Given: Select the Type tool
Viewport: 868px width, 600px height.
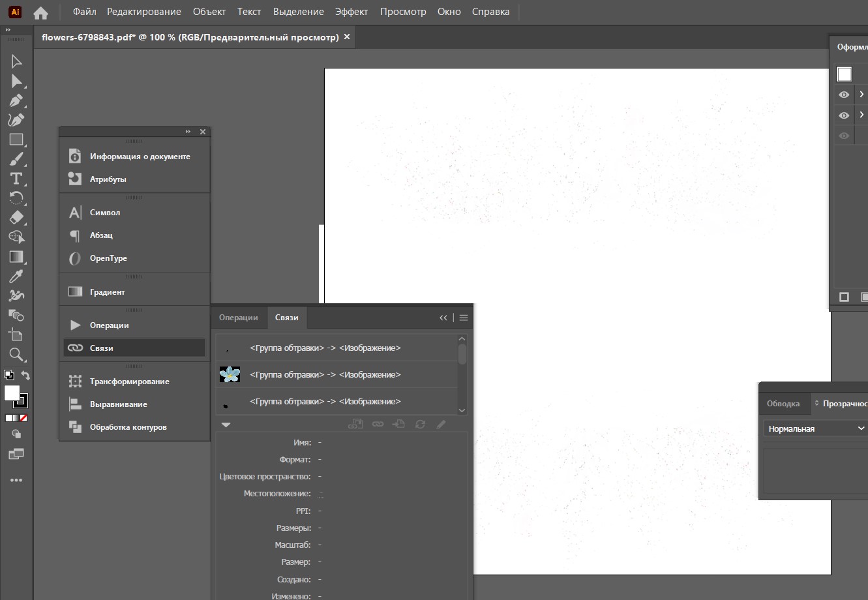Looking at the screenshot, I should point(16,179).
